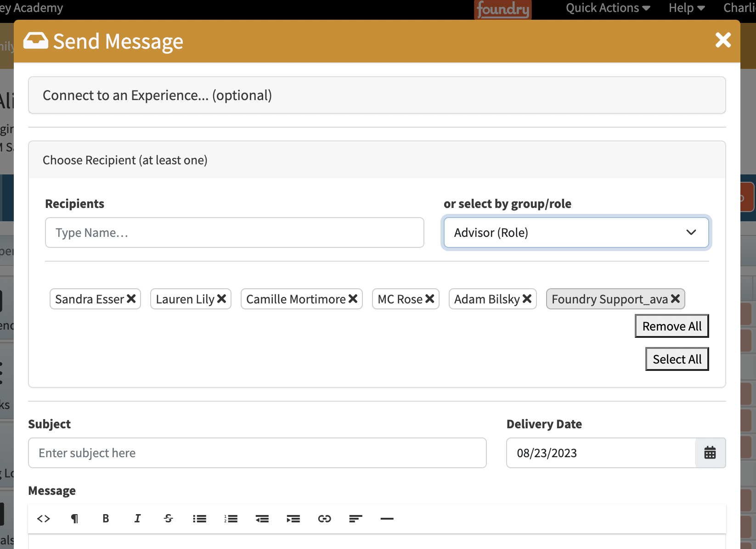
Task: Insert a horizontal rule line
Action: tap(387, 519)
